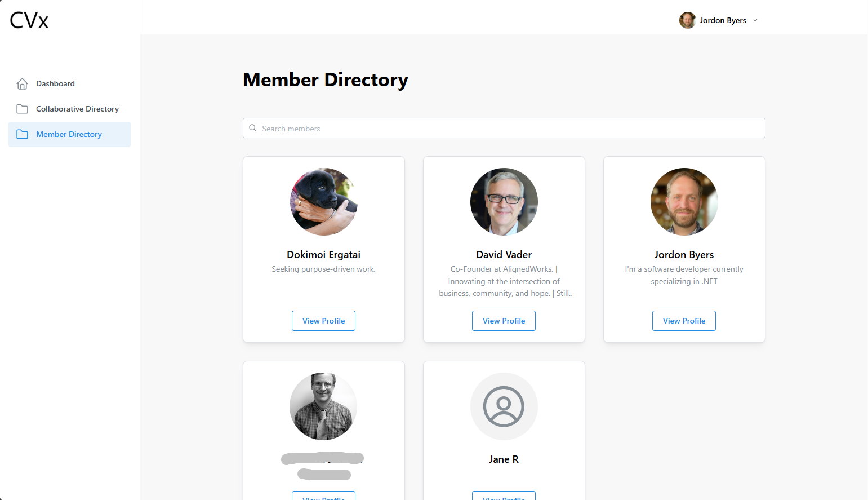
Task: Open the account dropdown next to Jordon Byers
Action: 755,20
